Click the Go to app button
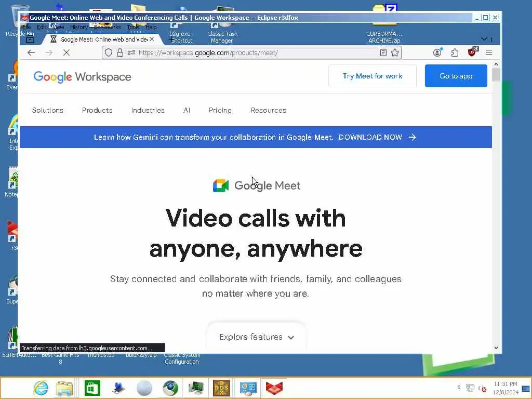 456,76
